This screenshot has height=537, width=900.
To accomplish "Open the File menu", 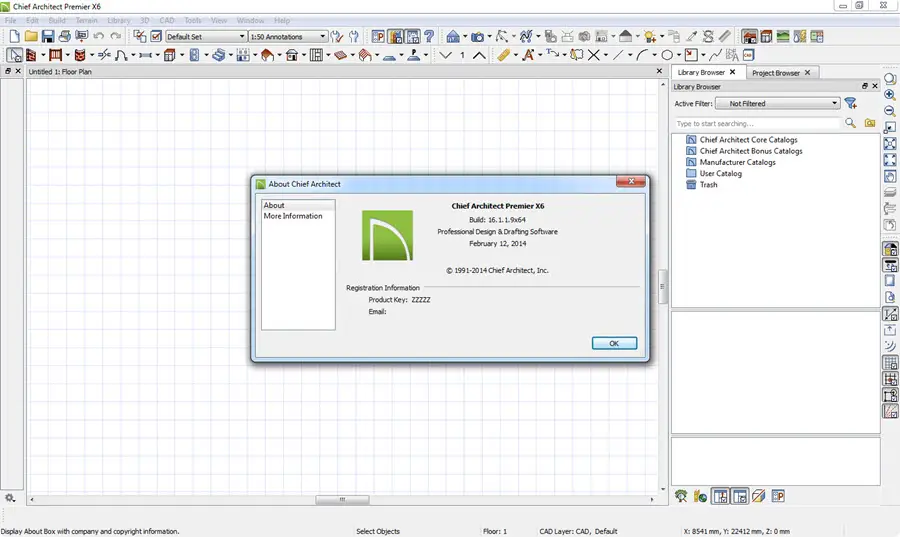I will click(10, 20).
